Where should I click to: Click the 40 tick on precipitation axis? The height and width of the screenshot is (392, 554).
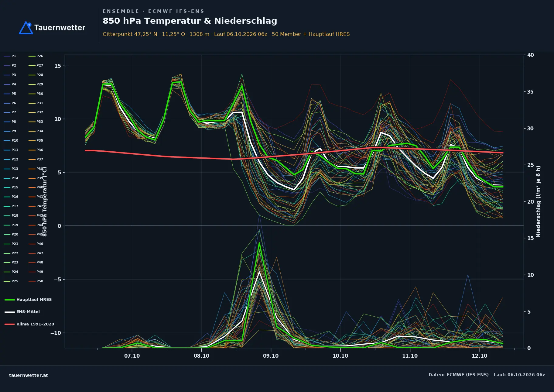531,55
